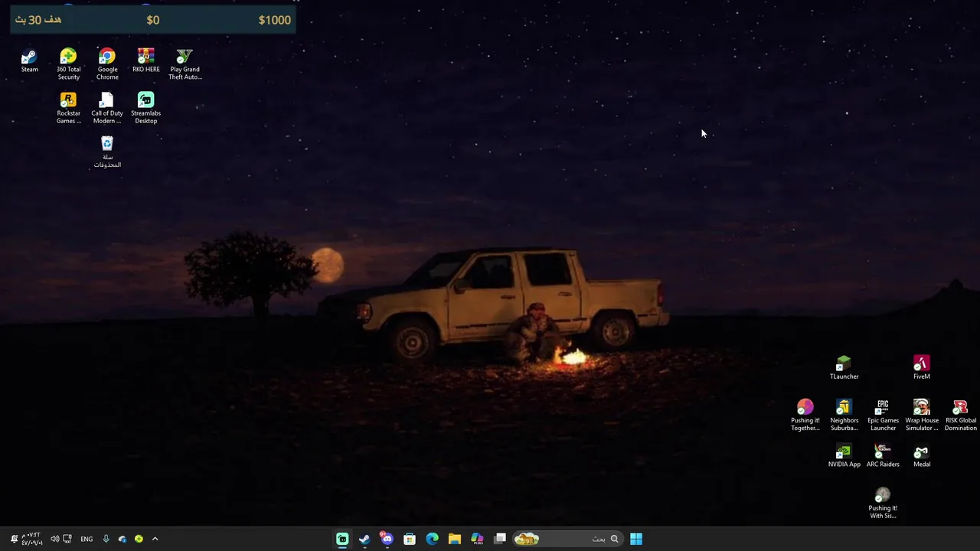980x551 pixels.
Task: Open the Windows Start menu
Action: [636, 539]
